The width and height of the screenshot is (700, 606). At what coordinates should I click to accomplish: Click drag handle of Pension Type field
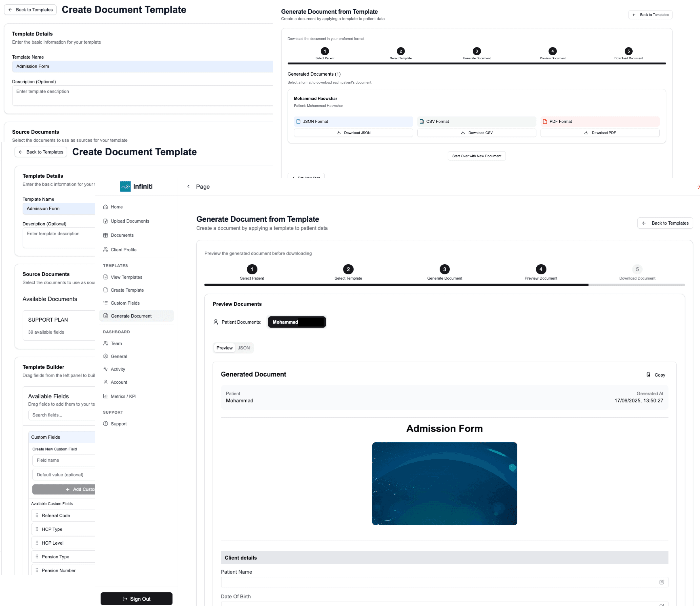click(x=37, y=557)
